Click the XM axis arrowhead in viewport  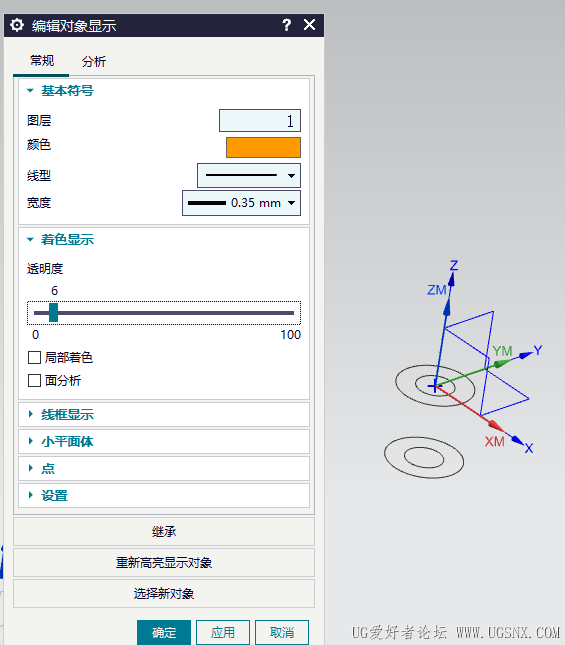496,426
